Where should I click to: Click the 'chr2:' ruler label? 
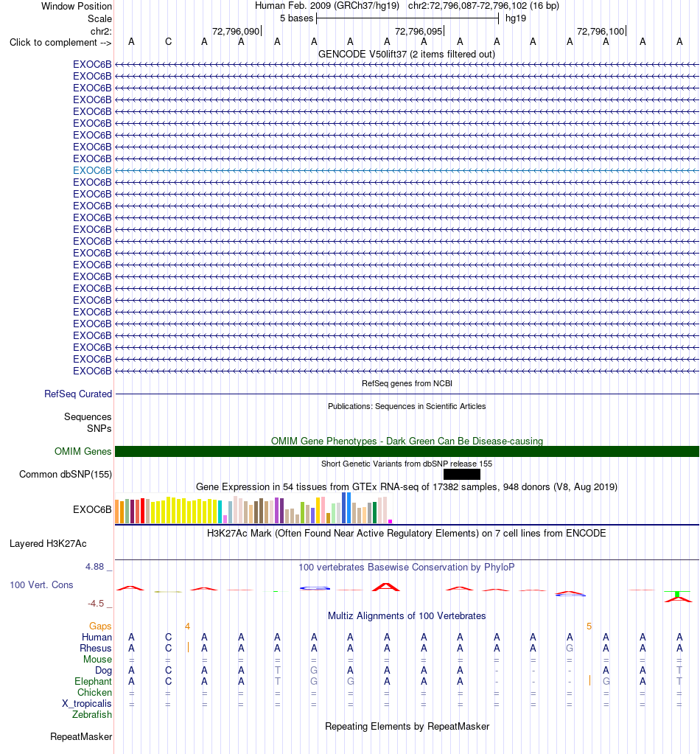pos(101,31)
